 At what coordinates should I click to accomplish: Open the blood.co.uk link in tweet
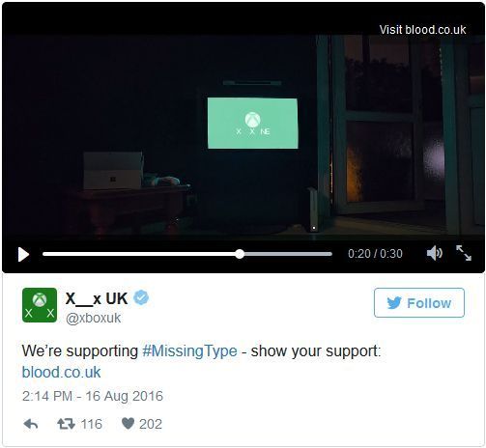coord(61,372)
